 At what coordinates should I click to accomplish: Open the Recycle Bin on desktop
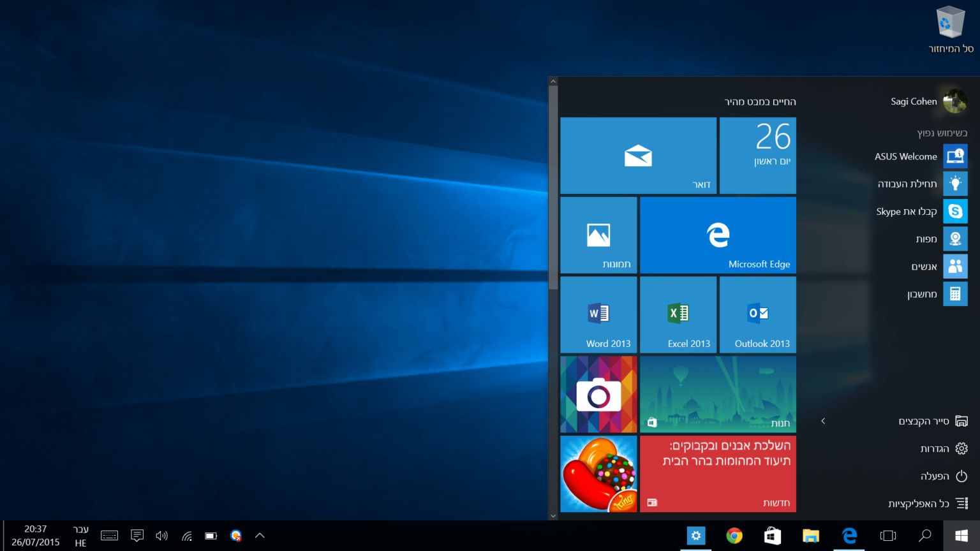click(x=951, y=30)
